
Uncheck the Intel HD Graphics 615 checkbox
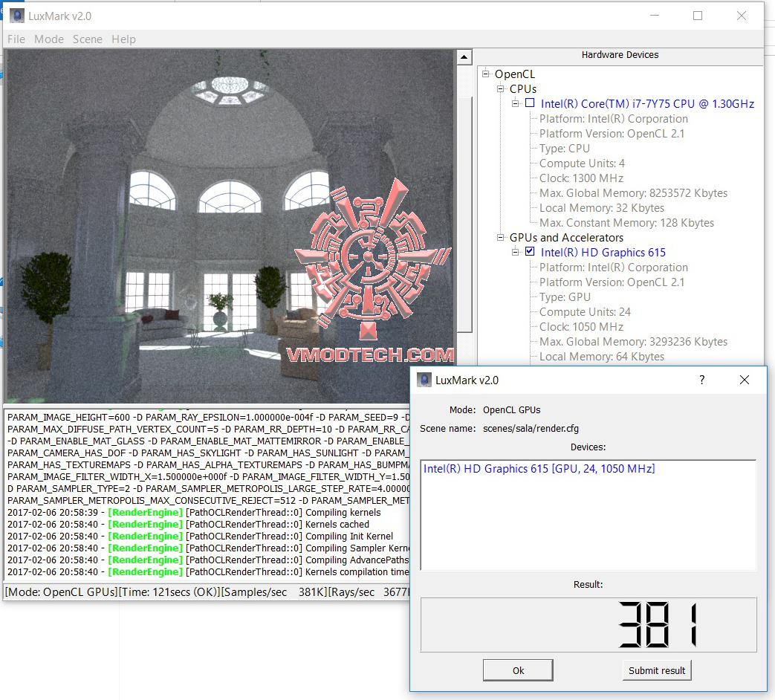pos(530,251)
